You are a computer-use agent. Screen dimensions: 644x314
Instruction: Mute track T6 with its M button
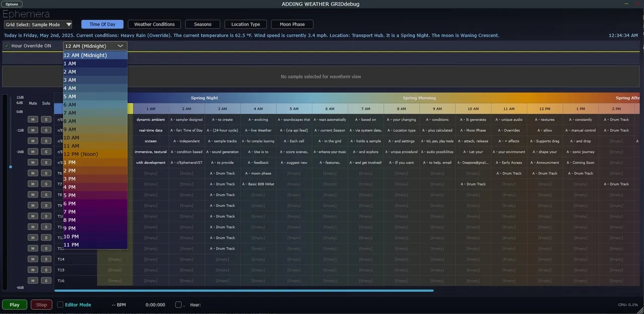pos(33,173)
